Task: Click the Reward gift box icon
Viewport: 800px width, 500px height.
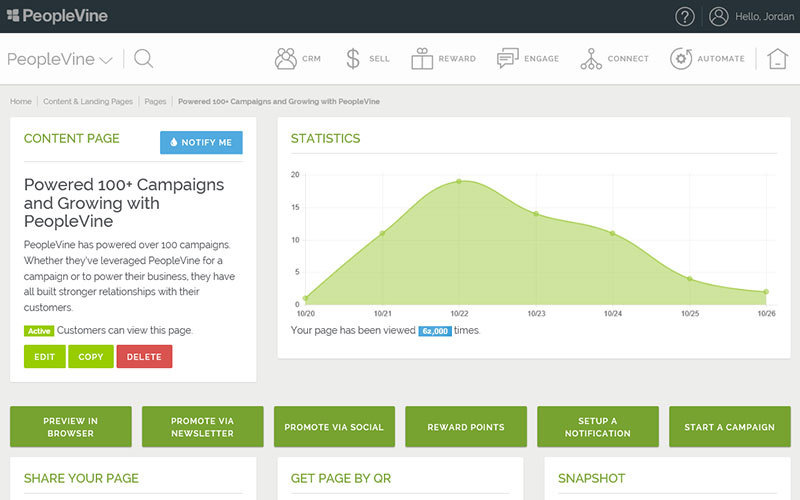Action: tap(422, 59)
